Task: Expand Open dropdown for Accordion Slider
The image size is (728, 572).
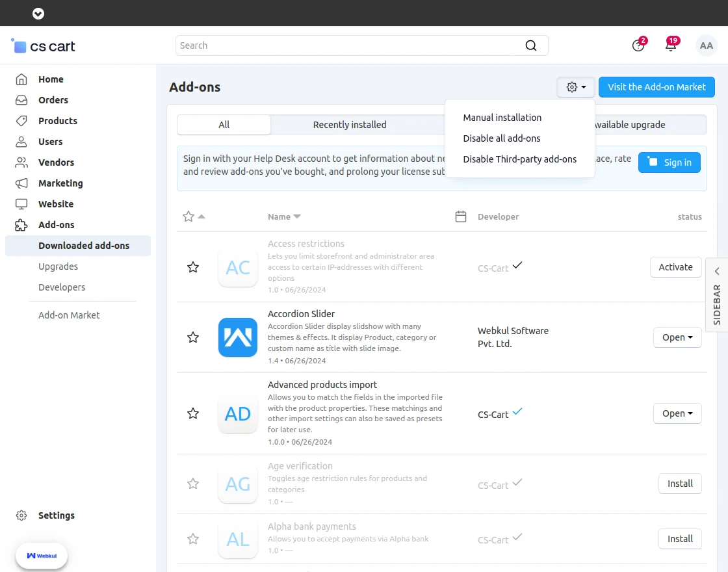Action: pos(677,337)
